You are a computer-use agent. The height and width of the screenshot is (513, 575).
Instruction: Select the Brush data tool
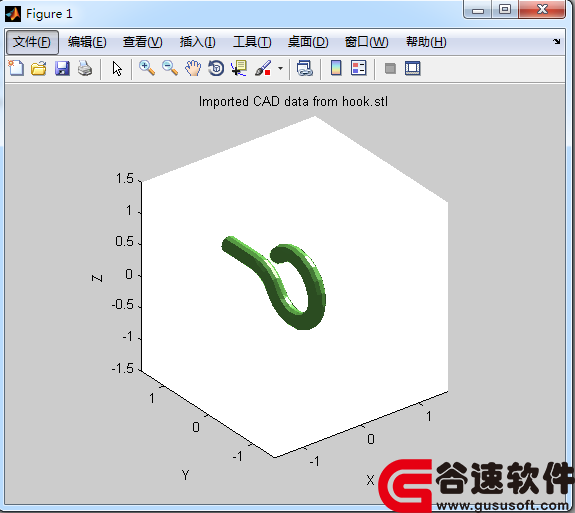(x=263, y=68)
